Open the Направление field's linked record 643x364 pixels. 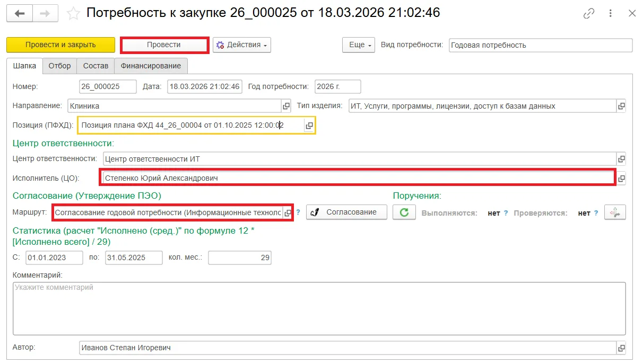(x=286, y=106)
